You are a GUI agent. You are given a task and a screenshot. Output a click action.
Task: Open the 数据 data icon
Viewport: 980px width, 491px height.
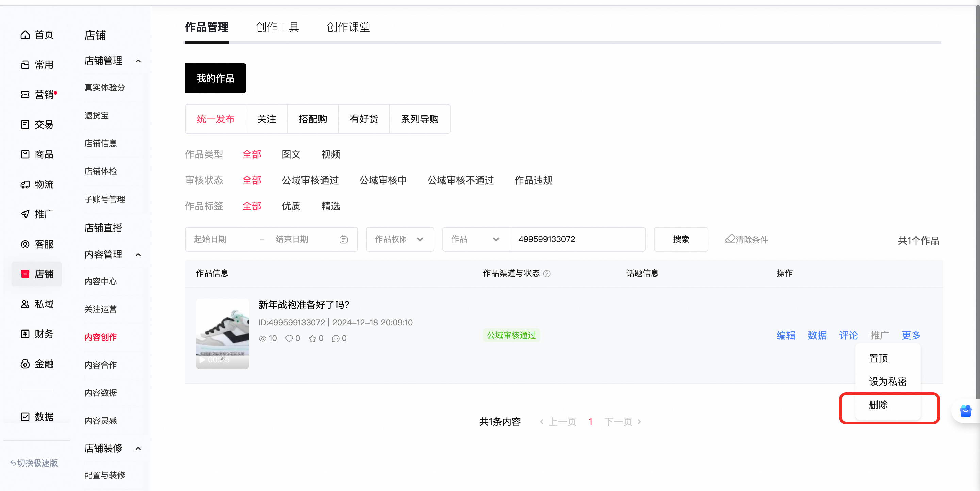tap(25, 417)
